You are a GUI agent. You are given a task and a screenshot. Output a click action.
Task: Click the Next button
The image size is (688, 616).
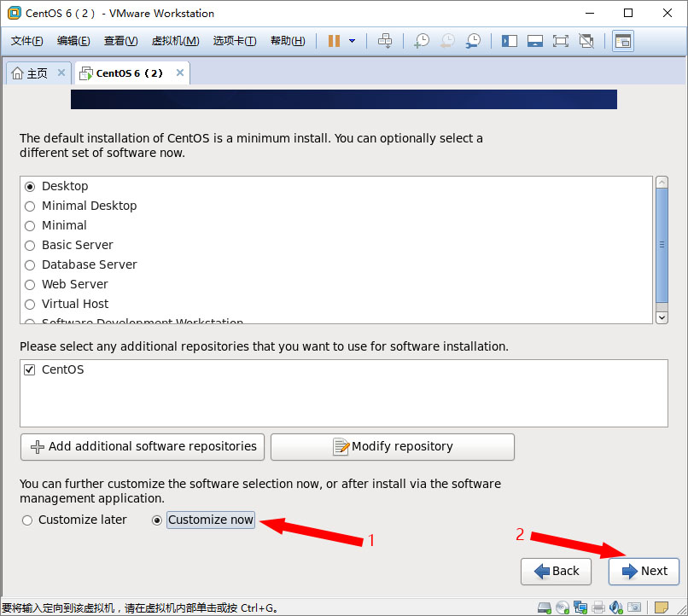click(x=644, y=571)
